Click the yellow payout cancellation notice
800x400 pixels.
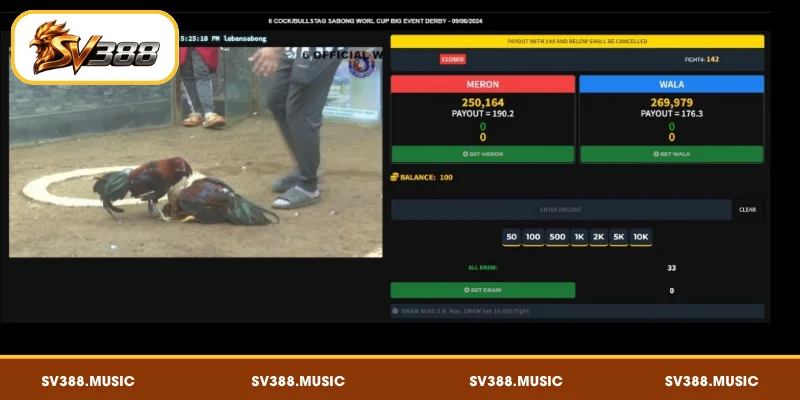(x=577, y=41)
